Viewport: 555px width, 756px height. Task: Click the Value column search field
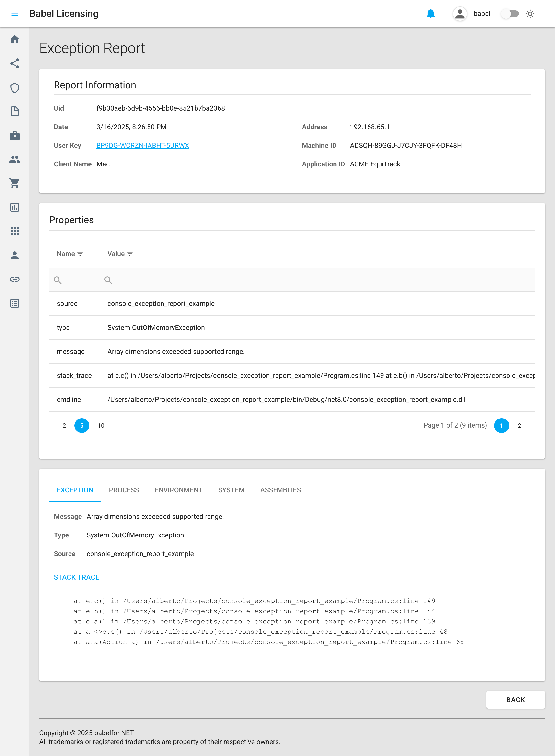[x=302, y=280]
